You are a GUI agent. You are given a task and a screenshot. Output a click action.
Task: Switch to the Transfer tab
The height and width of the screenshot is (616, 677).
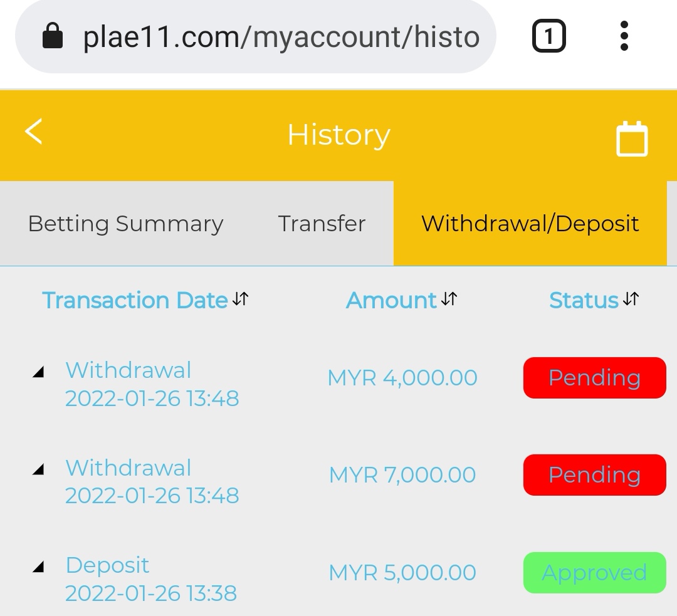(x=322, y=224)
